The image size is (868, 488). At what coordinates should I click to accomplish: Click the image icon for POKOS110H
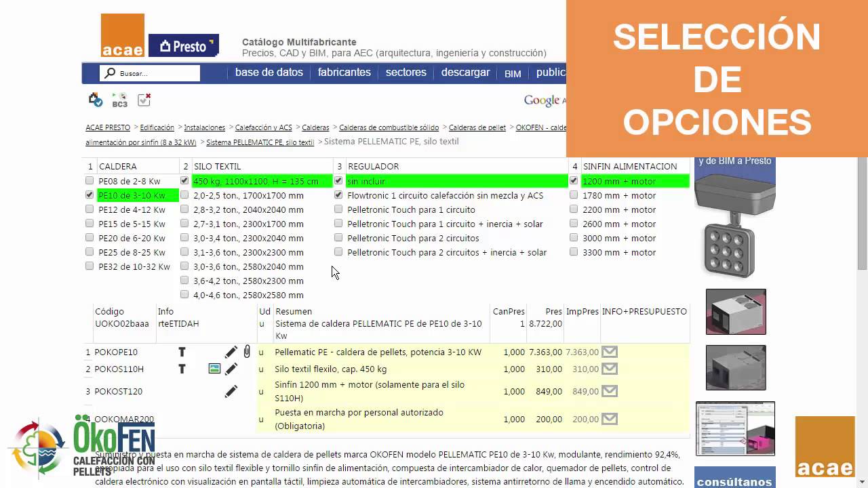point(214,369)
